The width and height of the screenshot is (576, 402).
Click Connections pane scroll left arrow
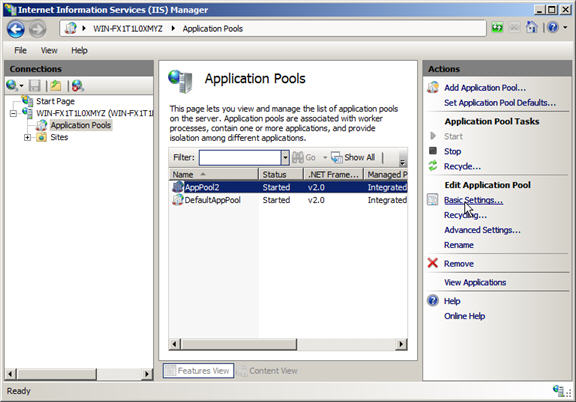11,374
